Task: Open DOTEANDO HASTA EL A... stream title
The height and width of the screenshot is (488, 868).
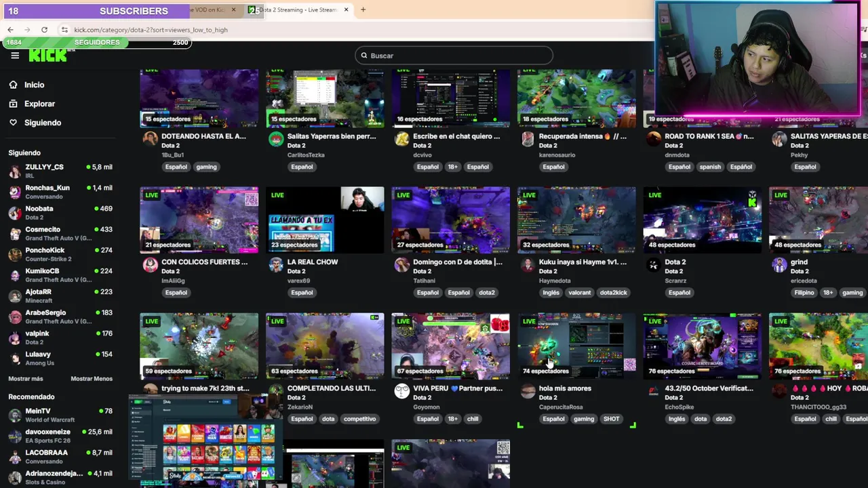Action: point(203,136)
